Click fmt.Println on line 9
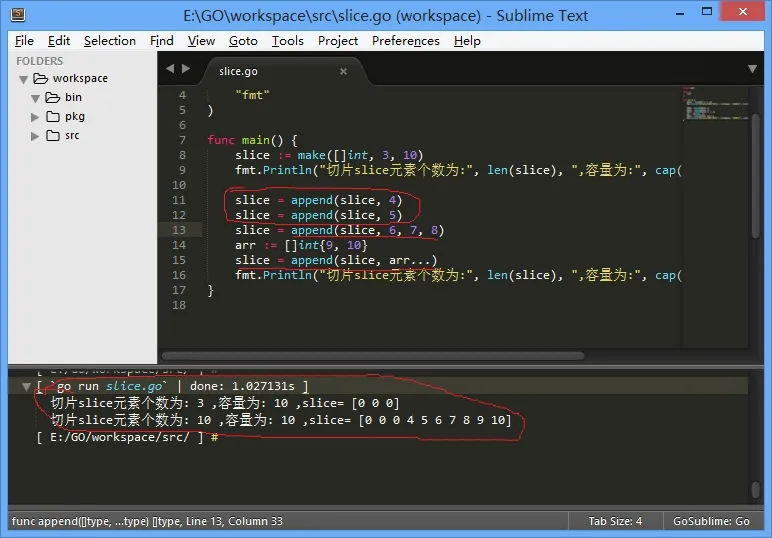Image resolution: width=772 pixels, height=538 pixels. [x=273, y=170]
